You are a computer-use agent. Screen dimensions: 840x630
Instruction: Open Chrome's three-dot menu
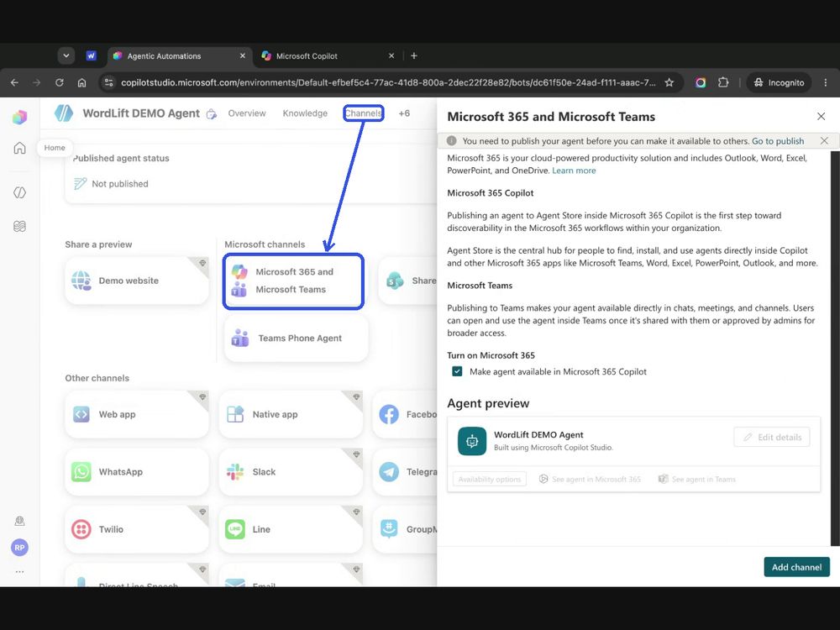point(825,82)
